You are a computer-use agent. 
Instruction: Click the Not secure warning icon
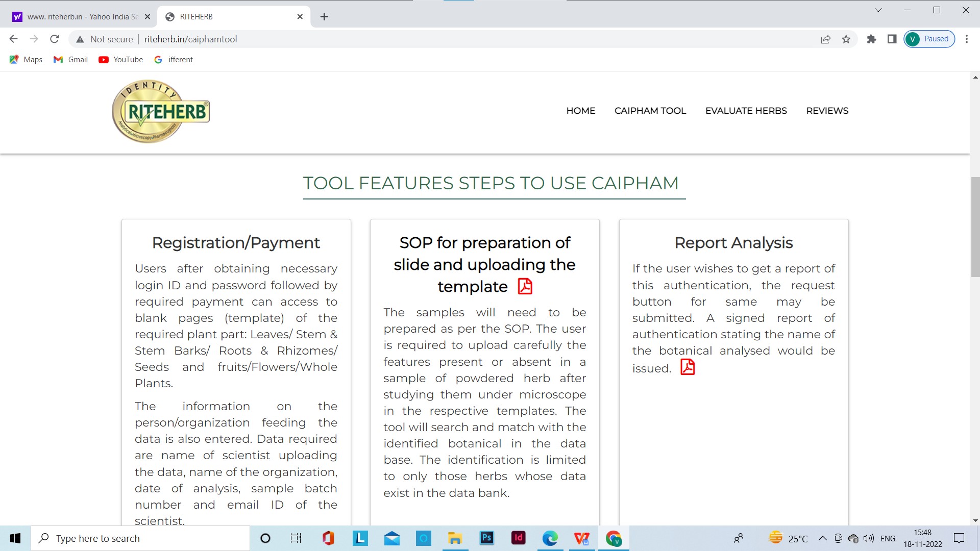(x=80, y=39)
